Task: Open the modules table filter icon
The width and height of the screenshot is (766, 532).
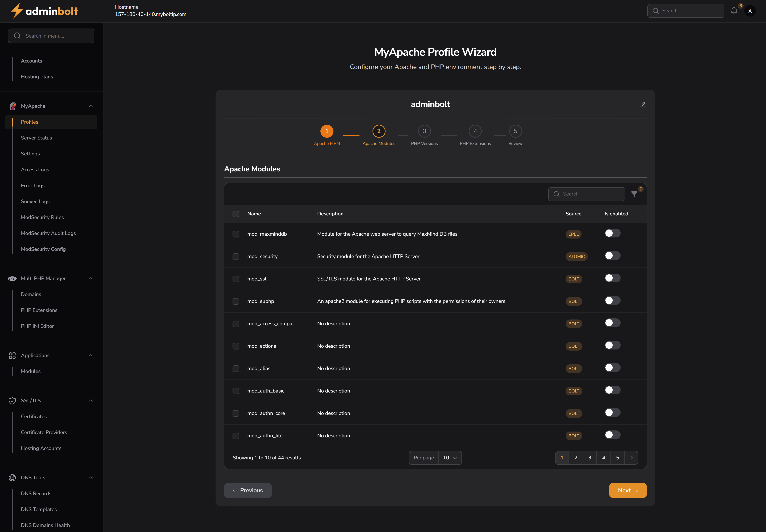Action: pyautogui.click(x=634, y=194)
